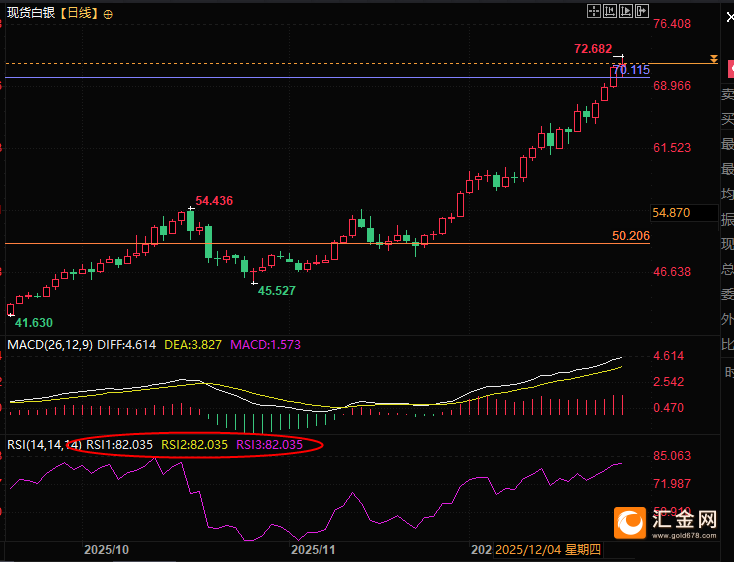
Task: Click the 2025/10 date axis label
Action: 106,549
